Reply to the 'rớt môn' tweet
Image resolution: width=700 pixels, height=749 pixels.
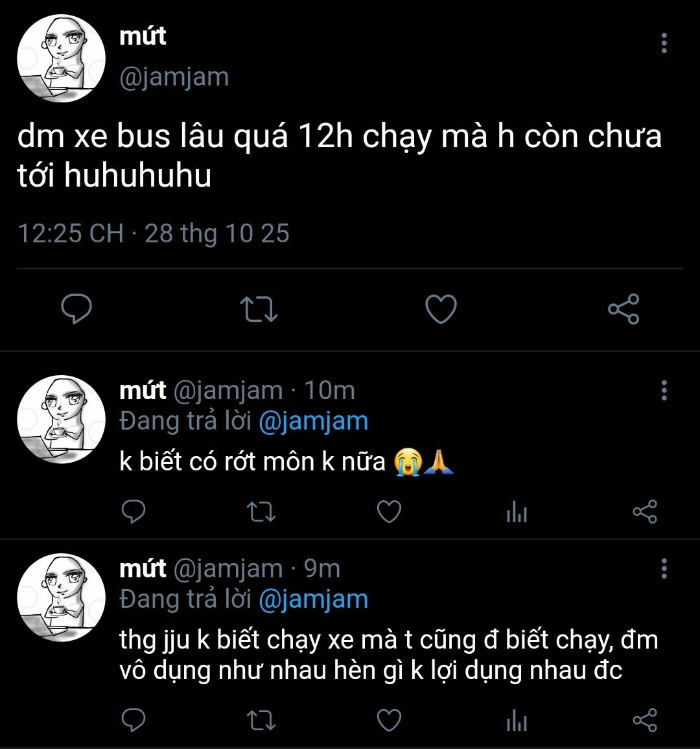click(134, 512)
